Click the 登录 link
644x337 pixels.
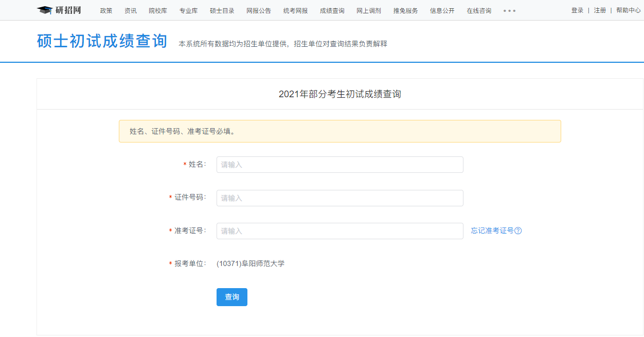577,10
